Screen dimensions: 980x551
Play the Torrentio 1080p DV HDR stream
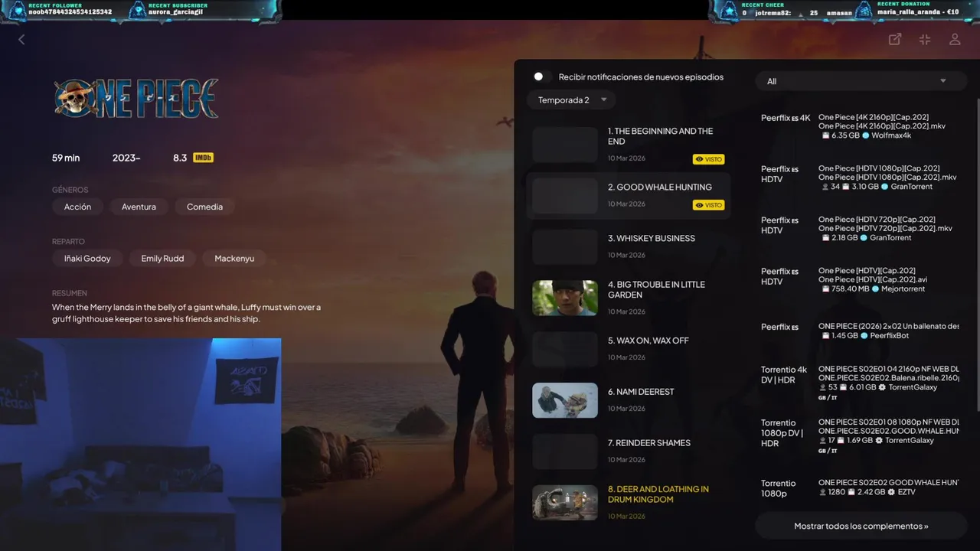[860, 436]
